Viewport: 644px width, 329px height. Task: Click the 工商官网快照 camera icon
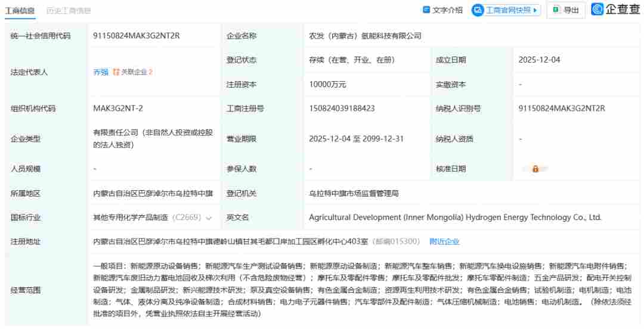point(477,10)
